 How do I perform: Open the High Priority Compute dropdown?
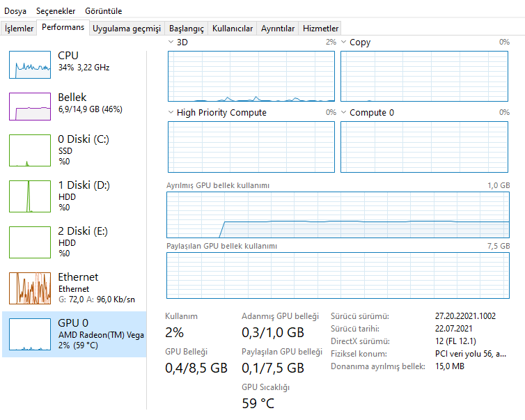point(172,112)
